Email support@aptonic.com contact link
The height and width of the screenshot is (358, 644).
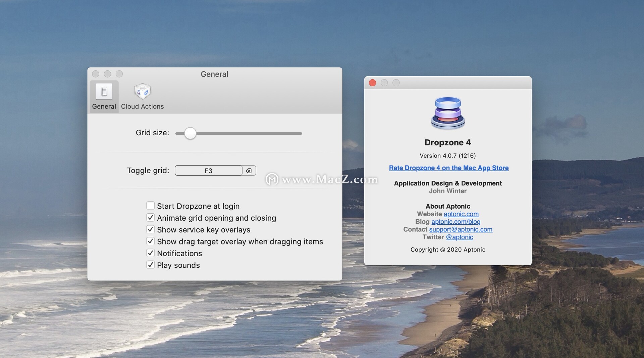tap(461, 229)
